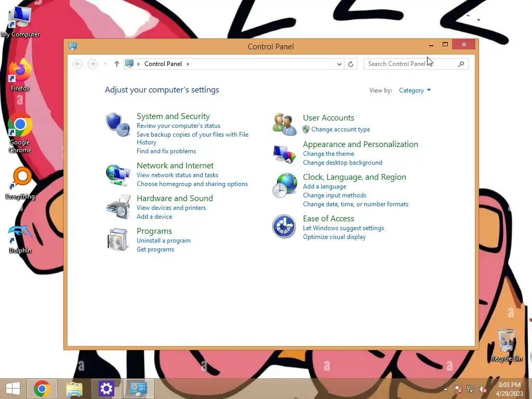532x399 pixels.
Task: Click View devices and printers
Action: 171,208
